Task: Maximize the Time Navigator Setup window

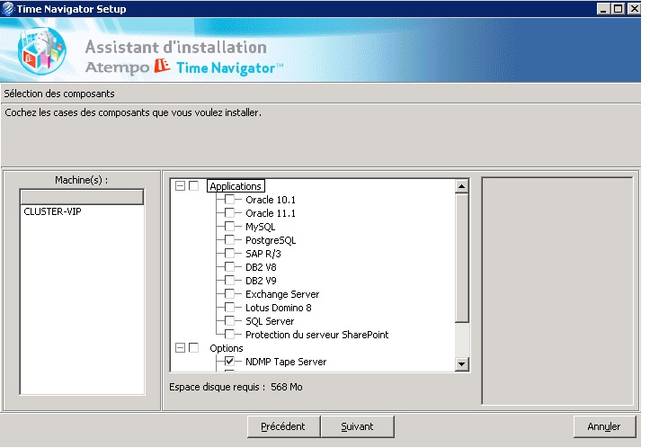Action: pos(618,9)
